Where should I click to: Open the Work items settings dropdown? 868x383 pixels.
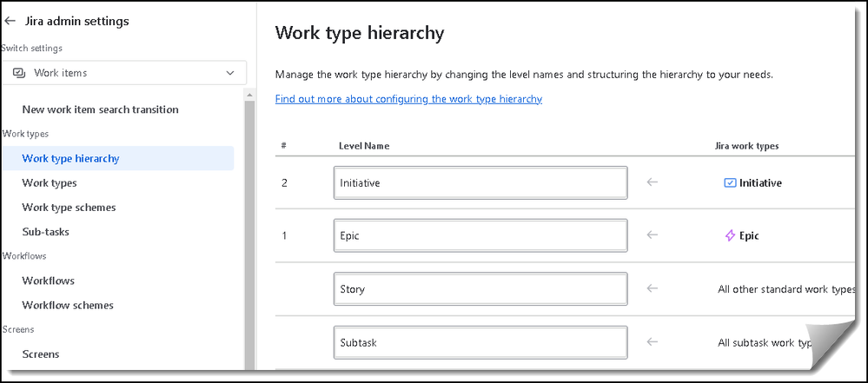(124, 73)
